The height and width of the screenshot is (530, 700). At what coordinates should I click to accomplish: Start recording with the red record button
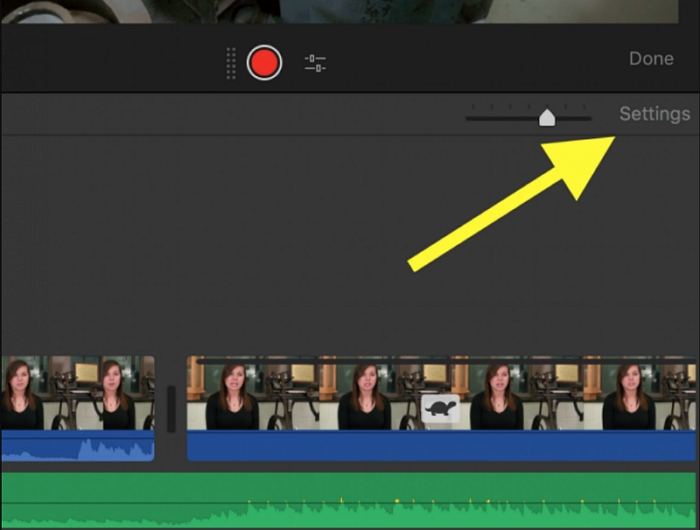(x=264, y=63)
